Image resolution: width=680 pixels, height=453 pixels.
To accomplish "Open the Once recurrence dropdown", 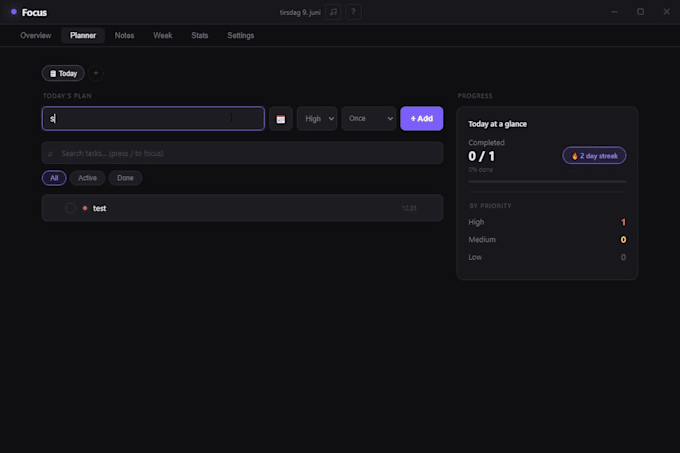I will point(369,119).
